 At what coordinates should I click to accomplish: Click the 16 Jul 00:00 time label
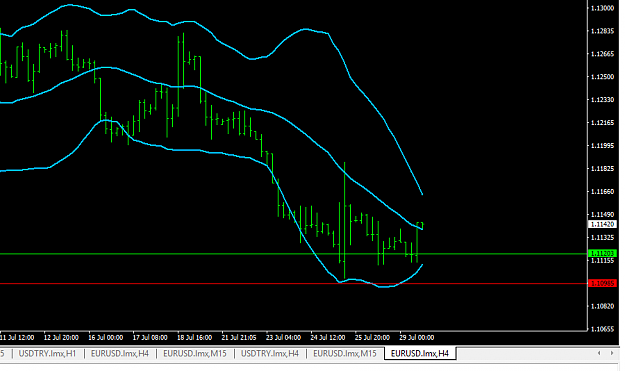[106, 338]
